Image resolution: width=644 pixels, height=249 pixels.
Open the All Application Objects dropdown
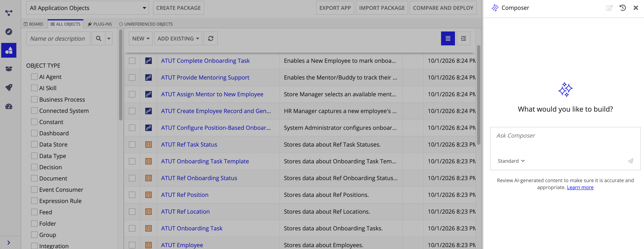(87, 8)
